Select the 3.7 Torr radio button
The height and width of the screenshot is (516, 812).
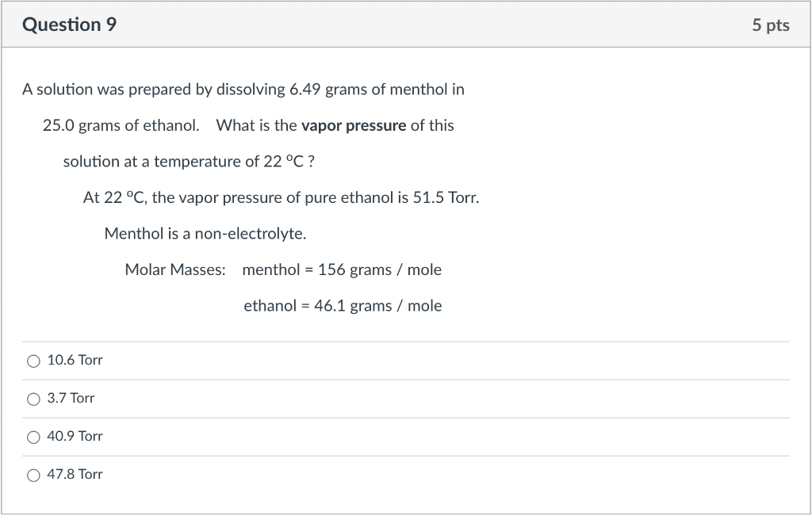click(33, 399)
